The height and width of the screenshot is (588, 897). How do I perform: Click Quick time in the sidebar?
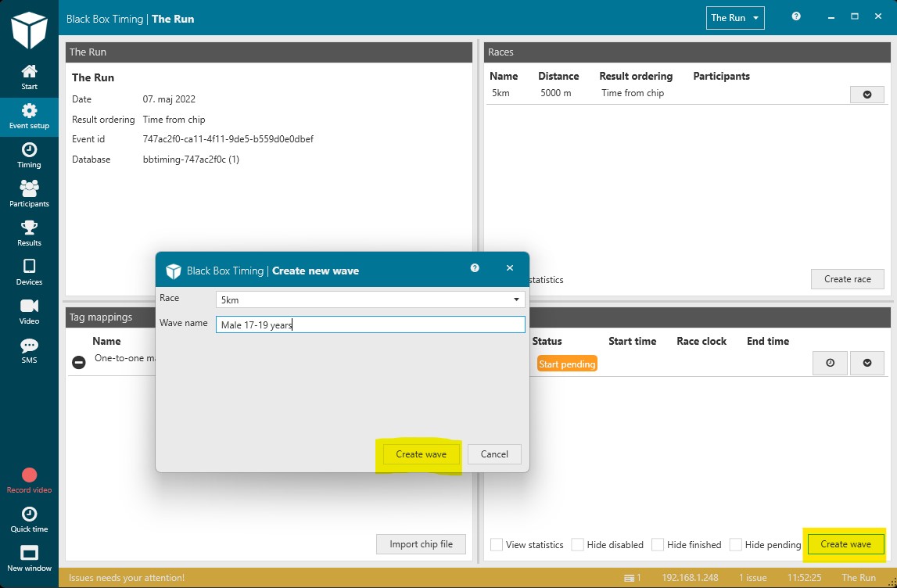point(29,520)
